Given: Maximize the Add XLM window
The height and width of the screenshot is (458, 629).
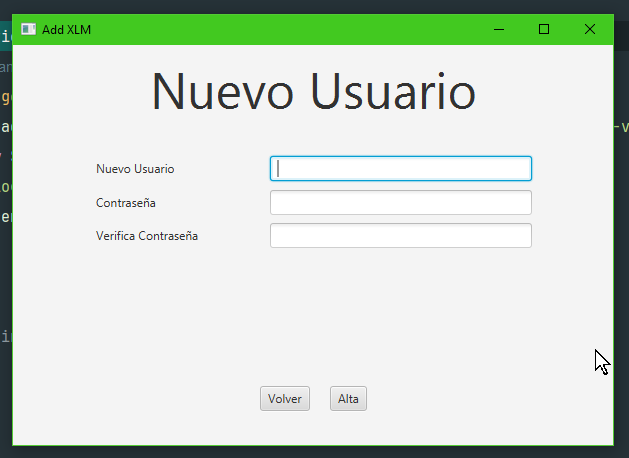Looking at the screenshot, I should pos(544,29).
